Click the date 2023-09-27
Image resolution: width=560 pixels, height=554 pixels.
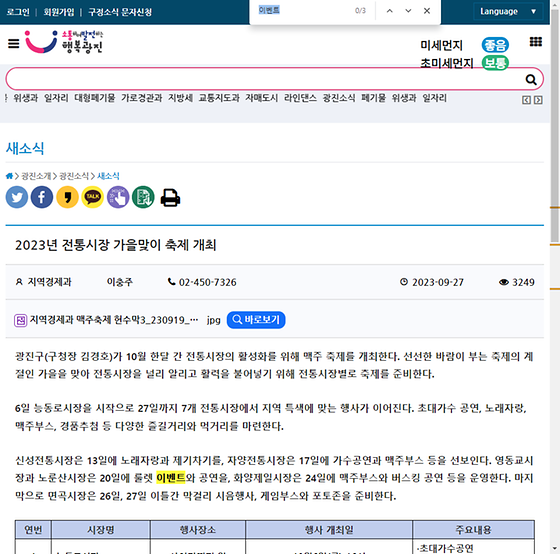click(x=438, y=282)
